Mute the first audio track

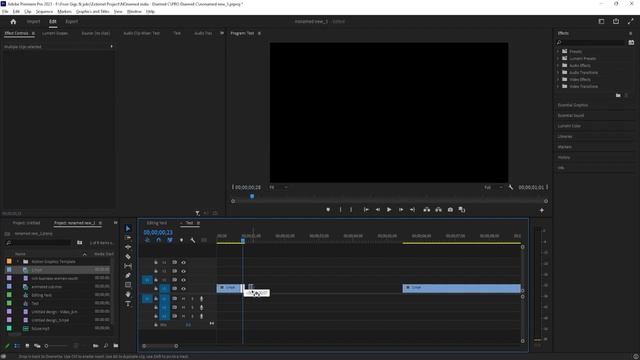pyautogui.click(x=183, y=299)
